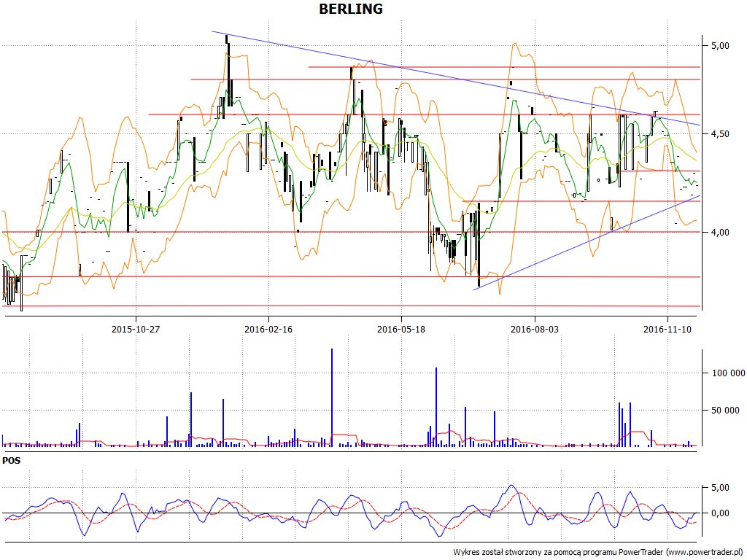Select the 100 000 volume axis label
Screen dimensions: 747x560
729,373
